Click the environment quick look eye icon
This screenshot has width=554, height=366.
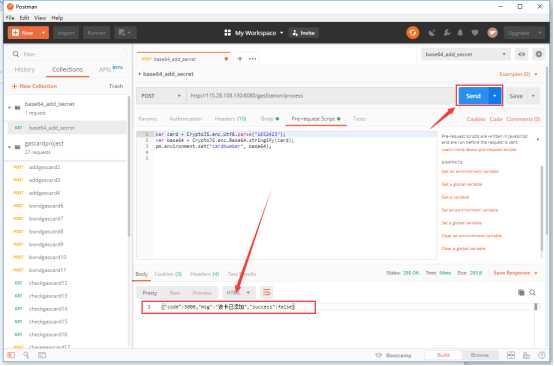tap(521, 54)
